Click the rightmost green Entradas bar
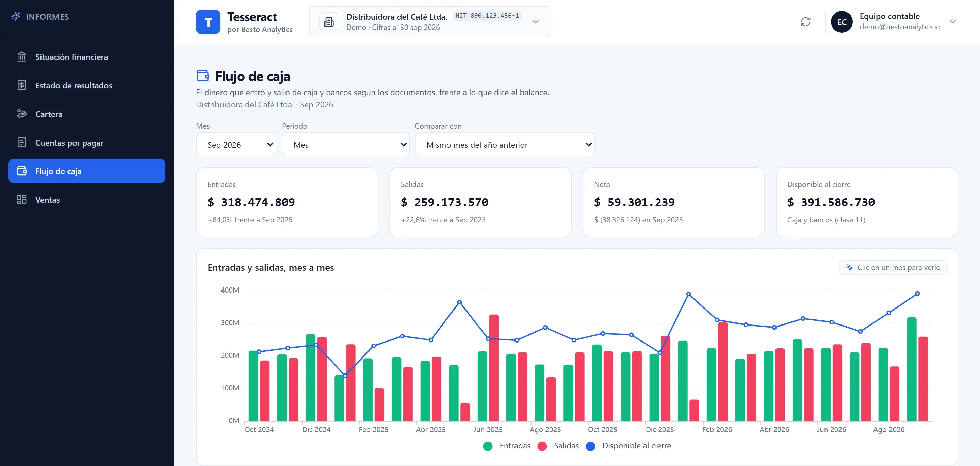 pyautogui.click(x=912, y=369)
